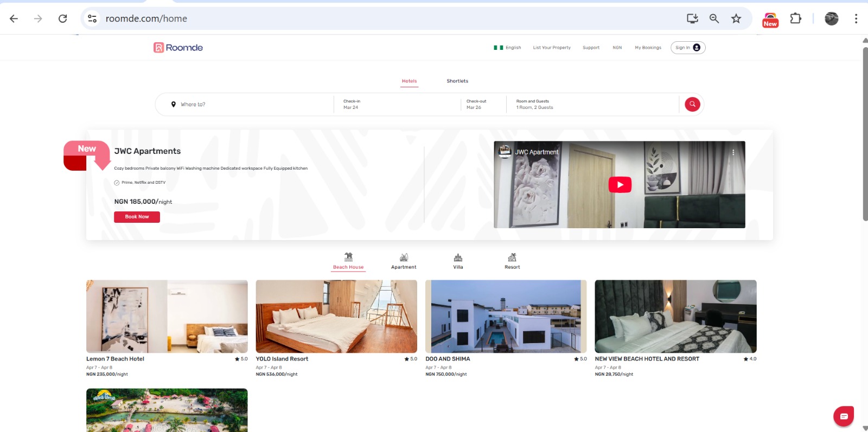This screenshot has height=432, width=868.
Task: Select the Apartment category
Action: click(x=404, y=261)
